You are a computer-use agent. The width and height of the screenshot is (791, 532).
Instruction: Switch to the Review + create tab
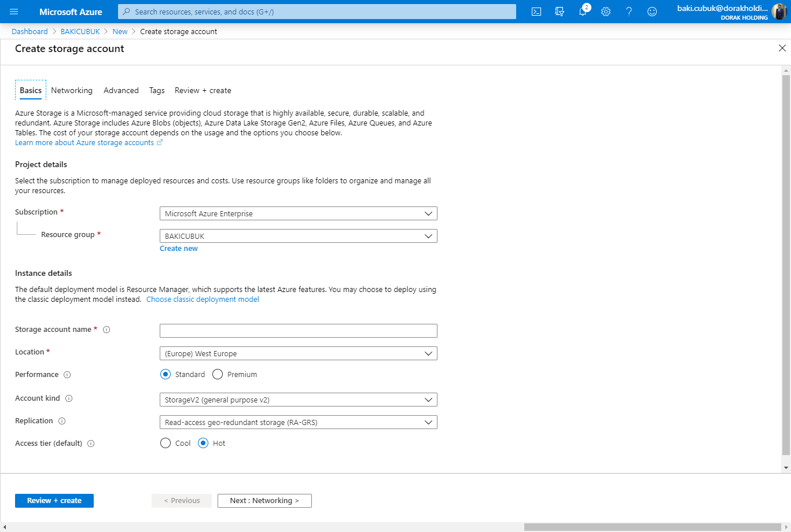click(x=203, y=90)
